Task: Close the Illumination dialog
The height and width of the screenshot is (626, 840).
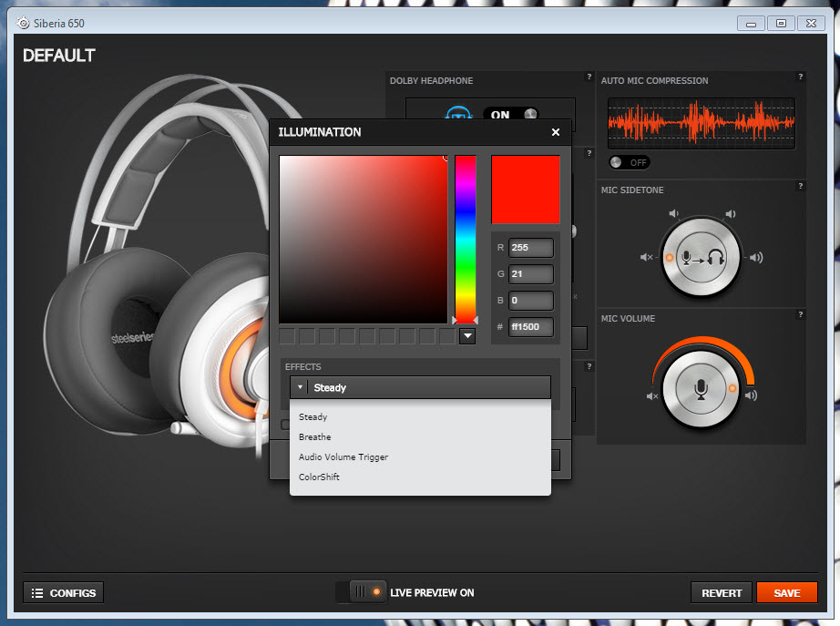Action: 556,132
